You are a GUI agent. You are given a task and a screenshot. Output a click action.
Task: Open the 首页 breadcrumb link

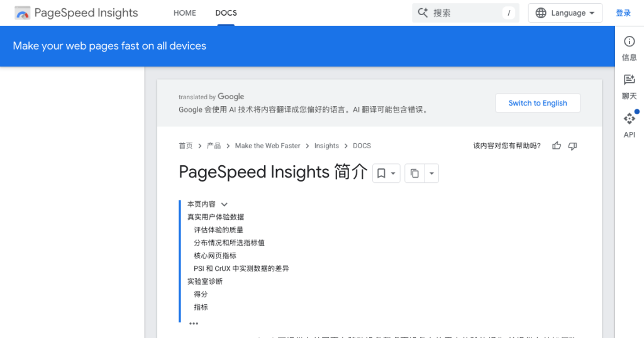tap(186, 146)
